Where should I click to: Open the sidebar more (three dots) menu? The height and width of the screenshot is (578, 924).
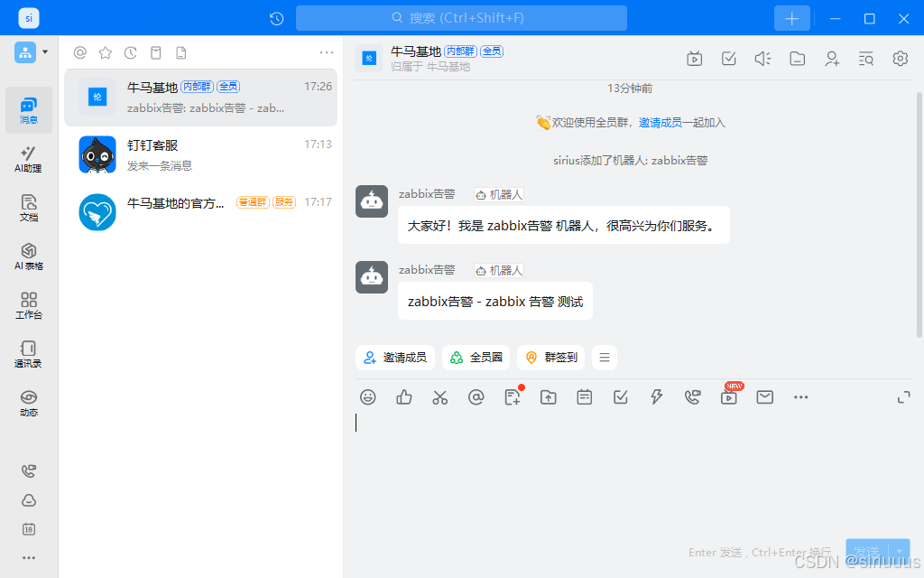(x=29, y=557)
